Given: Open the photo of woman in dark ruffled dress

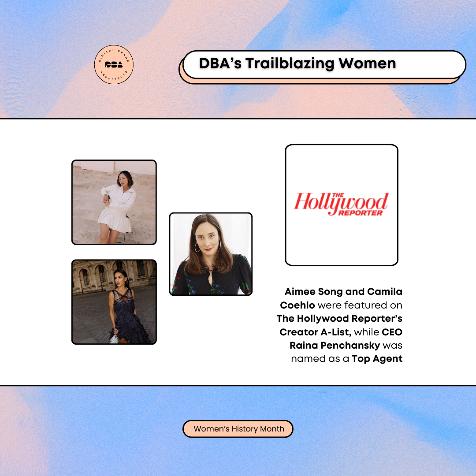Looking at the screenshot, I should [x=114, y=302].
